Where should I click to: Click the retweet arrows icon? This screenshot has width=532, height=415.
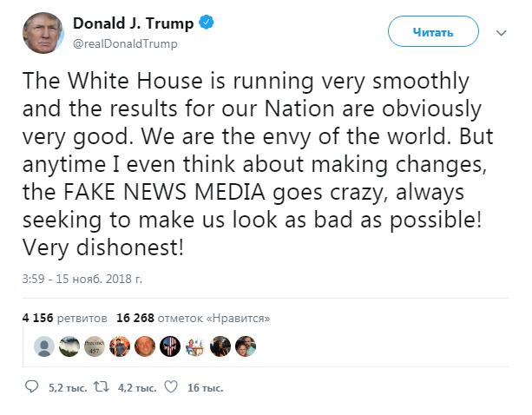[100, 386]
